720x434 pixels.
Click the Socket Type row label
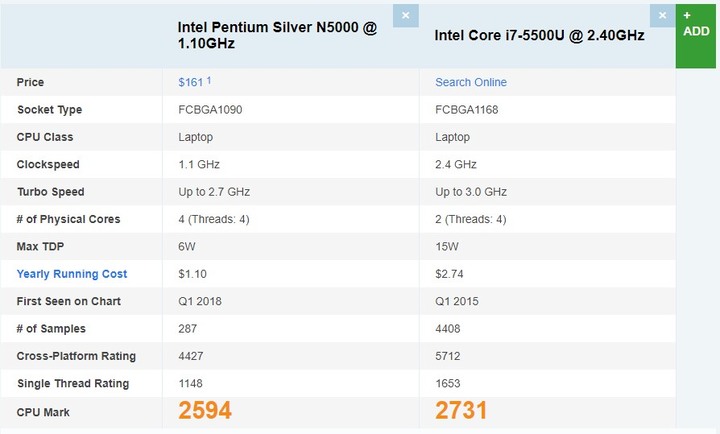(x=50, y=110)
